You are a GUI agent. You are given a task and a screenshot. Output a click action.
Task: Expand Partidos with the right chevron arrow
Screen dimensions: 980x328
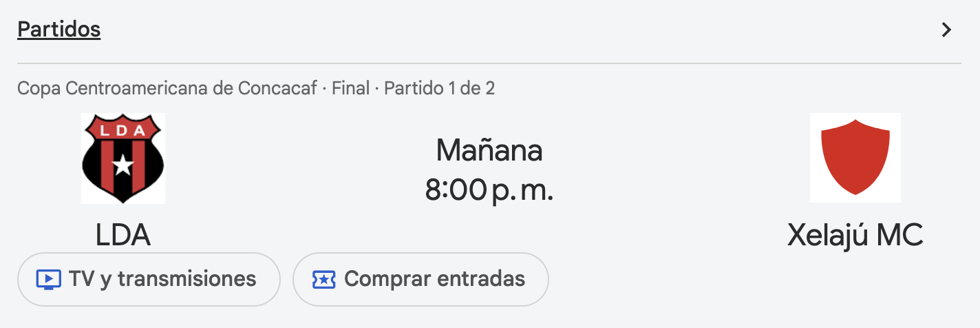[947, 30]
